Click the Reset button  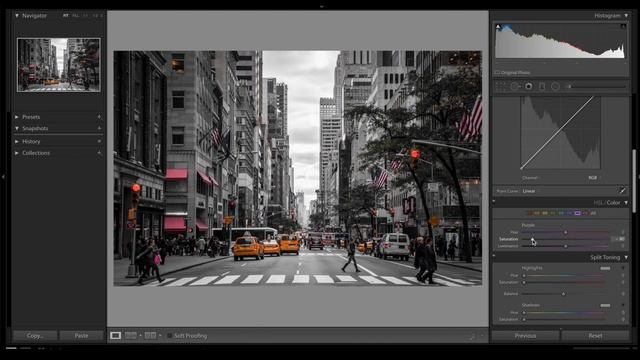coord(595,336)
